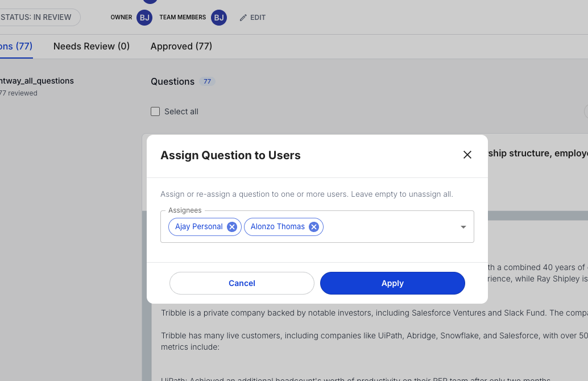The image size is (588, 381).
Task: Enable the Select all checkbox
Action: click(x=155, y=111)
